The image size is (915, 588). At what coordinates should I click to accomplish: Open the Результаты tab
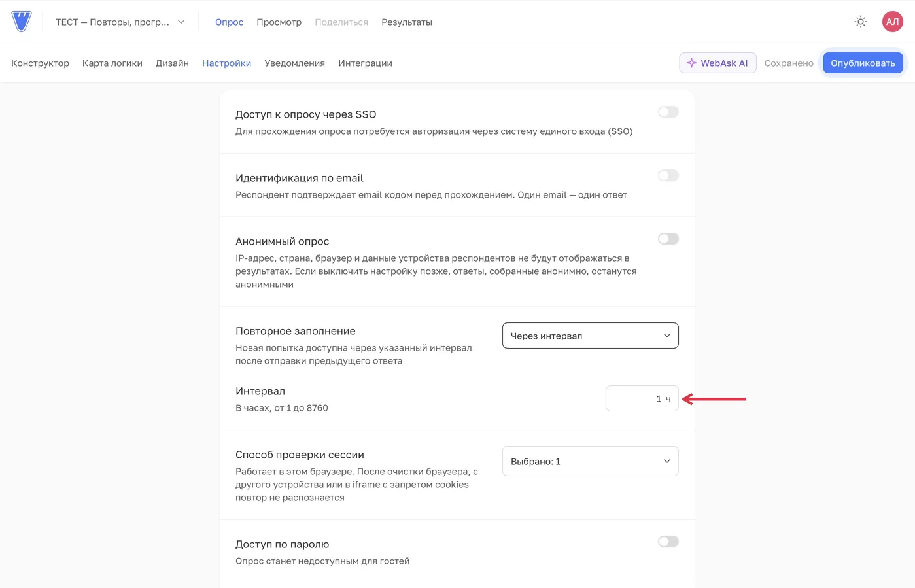(407, 22)
